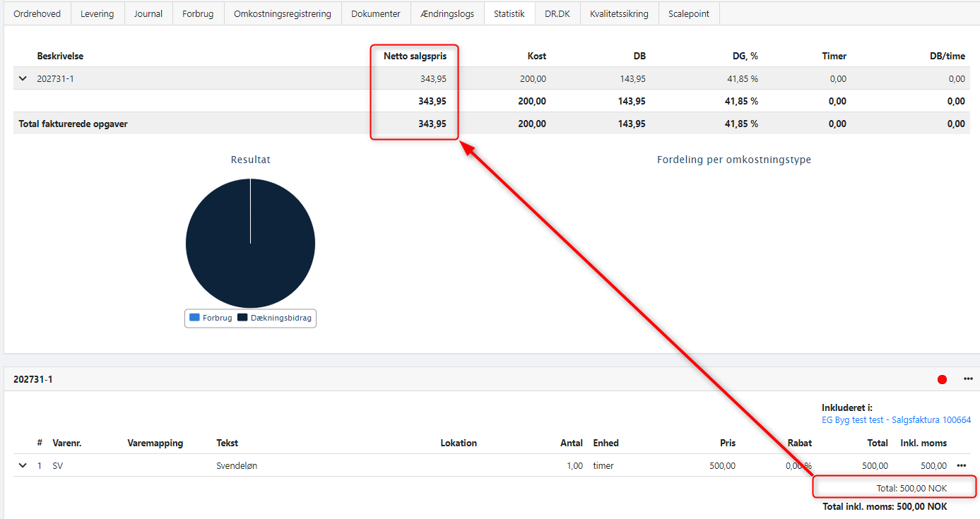
Task: Switch to the Levering tab
Action: (98, 13)
